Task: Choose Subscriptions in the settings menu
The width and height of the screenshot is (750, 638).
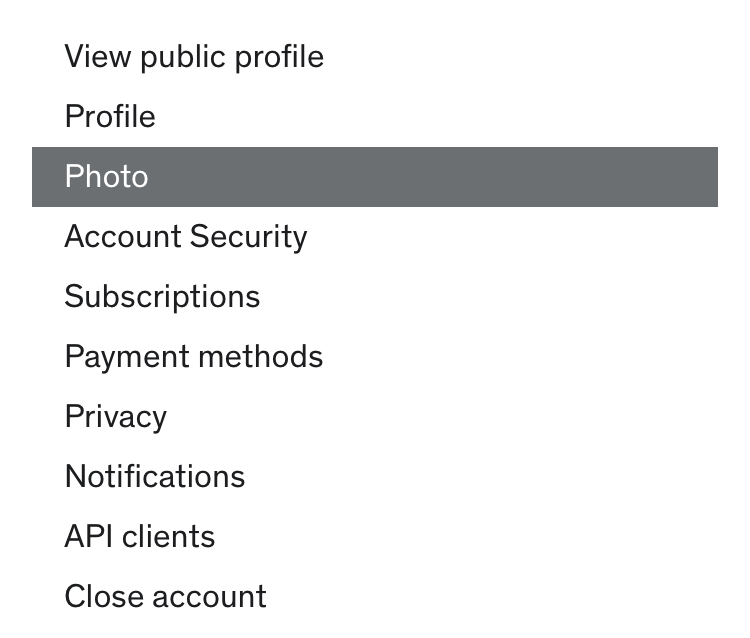Action: tap(162, 297)
